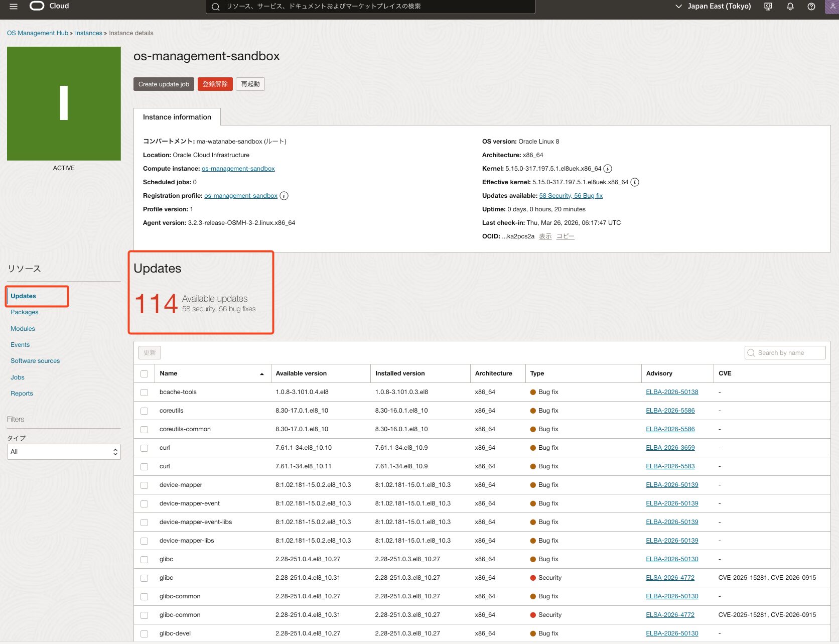Open the Japan East (Tokyo) region dropdown
This screenshot has width=839, height=644.
coord(713,7)
